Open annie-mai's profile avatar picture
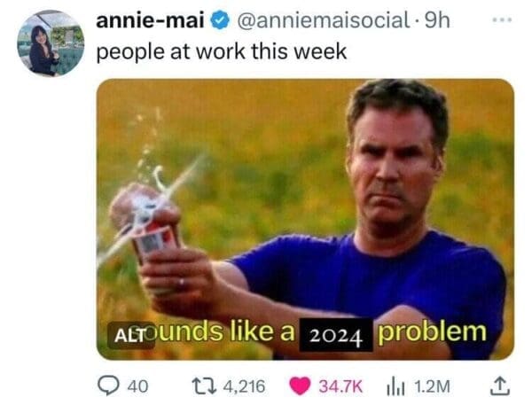 point(51,43)
